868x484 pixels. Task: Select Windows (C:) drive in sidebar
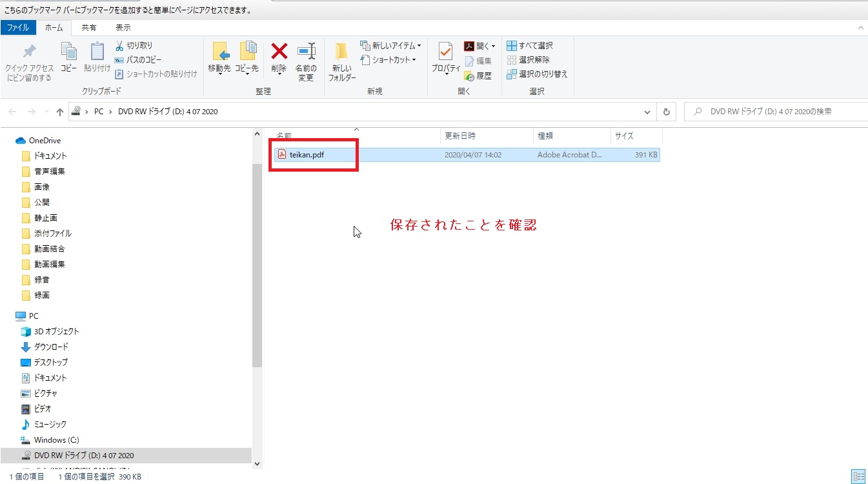pyautogui.click(x=56, y=440)
